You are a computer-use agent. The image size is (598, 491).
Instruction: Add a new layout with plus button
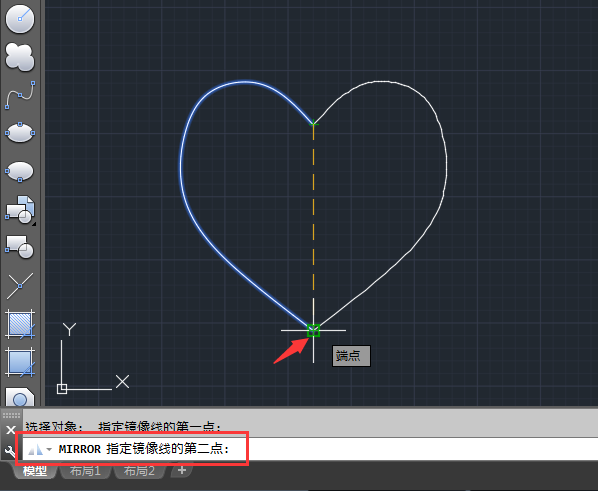tap(182, 470)
